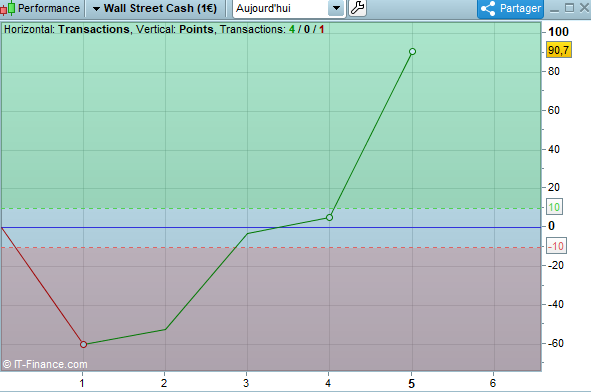Click the Points vertical axis label
This screenshot has height=392, width=591.
tap(196, 29)
